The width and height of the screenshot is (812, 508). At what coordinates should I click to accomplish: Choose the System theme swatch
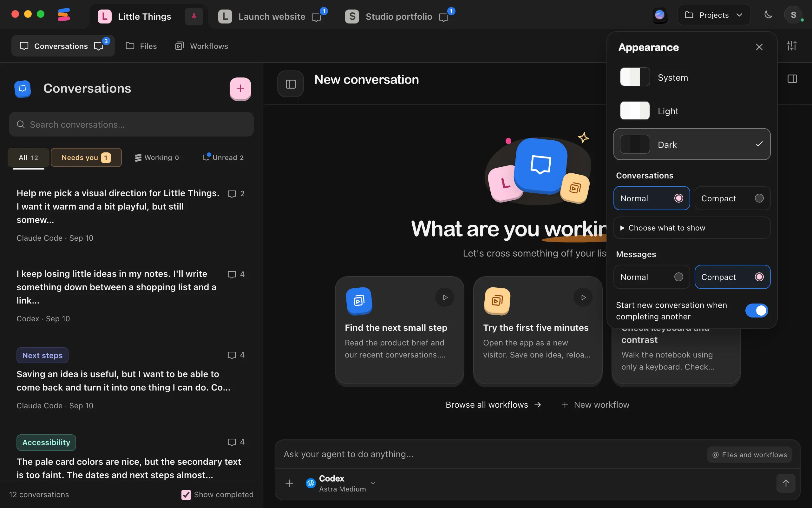[635, 77]
